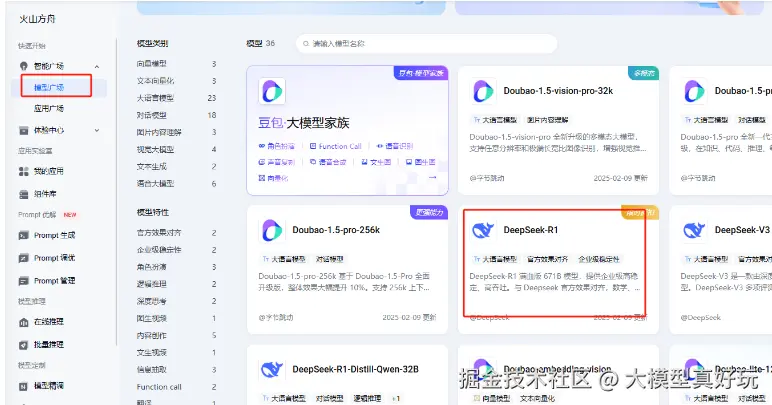Image resolution: width=772 pixels, height=405 pixels.
Task: Click the 我的应用 grid icon
Action: 23,171
